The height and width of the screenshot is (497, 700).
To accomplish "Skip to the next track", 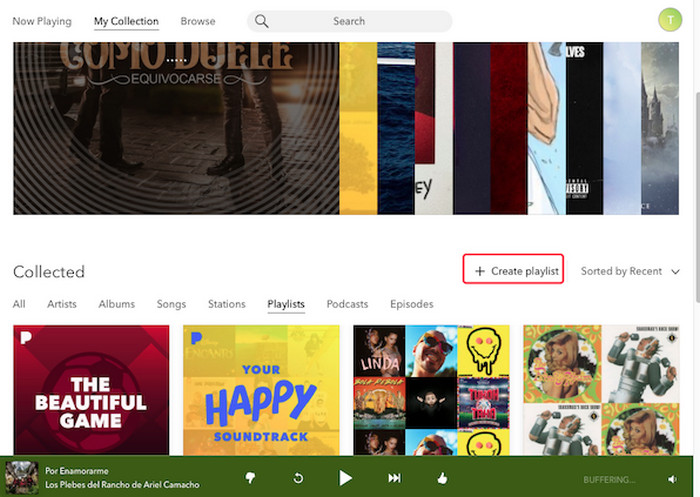I will 394,478.
